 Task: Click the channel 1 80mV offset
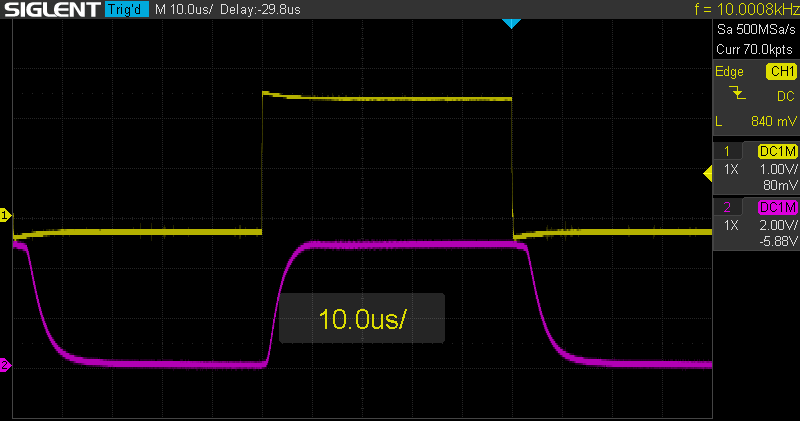point(780,185)
